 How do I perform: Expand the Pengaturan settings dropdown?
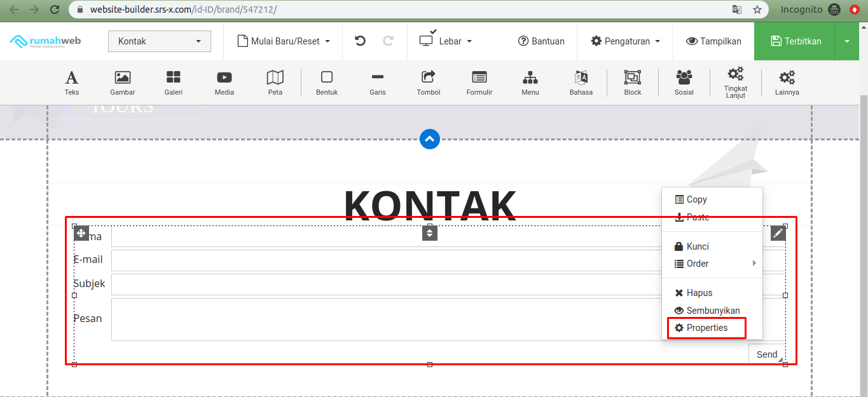pyautogui.click(x=626, y=41)
